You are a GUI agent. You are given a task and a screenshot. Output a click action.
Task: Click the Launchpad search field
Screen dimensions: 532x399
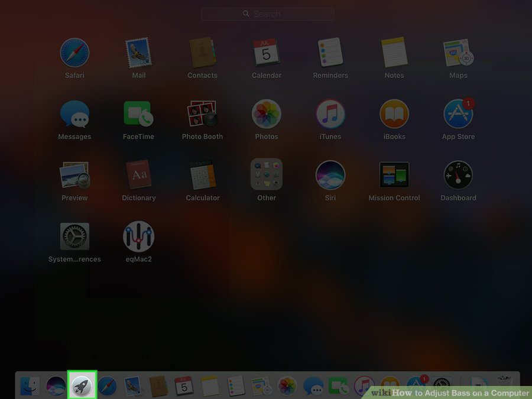click(x=267, y=14)
